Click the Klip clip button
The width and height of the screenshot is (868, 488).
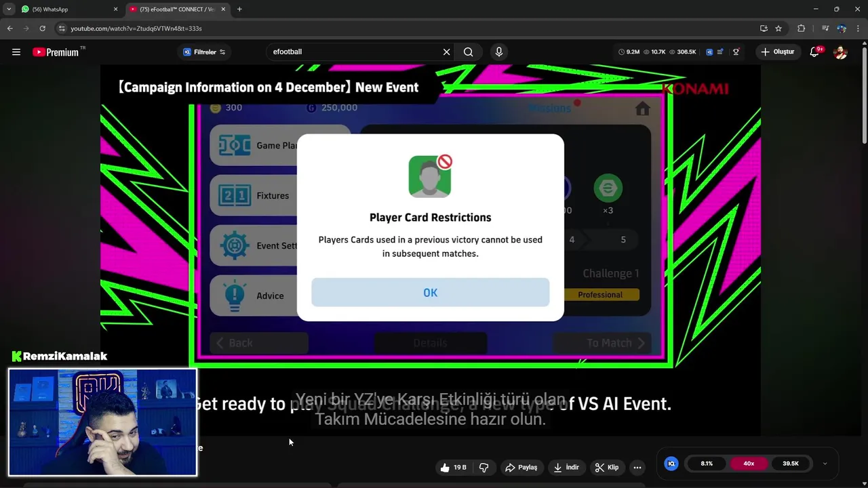coord(607,467)
